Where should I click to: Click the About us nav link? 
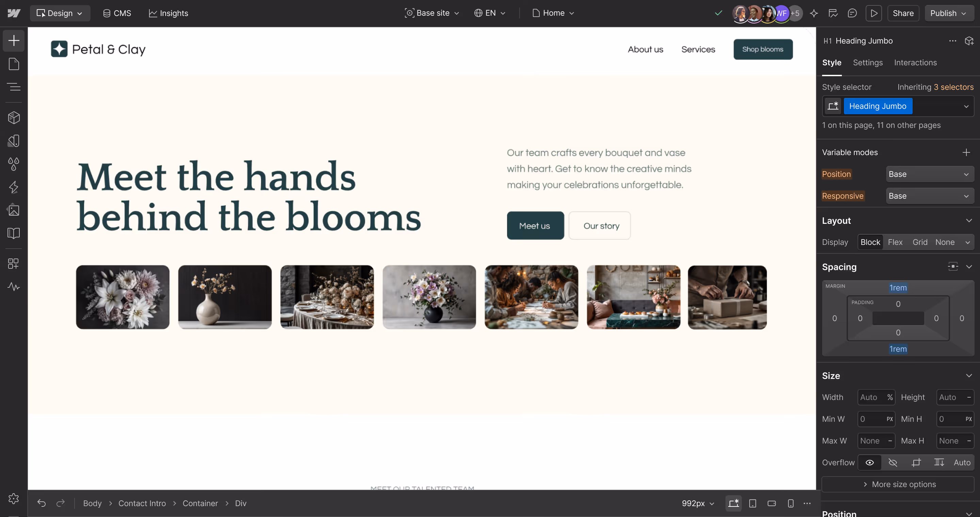645,49
